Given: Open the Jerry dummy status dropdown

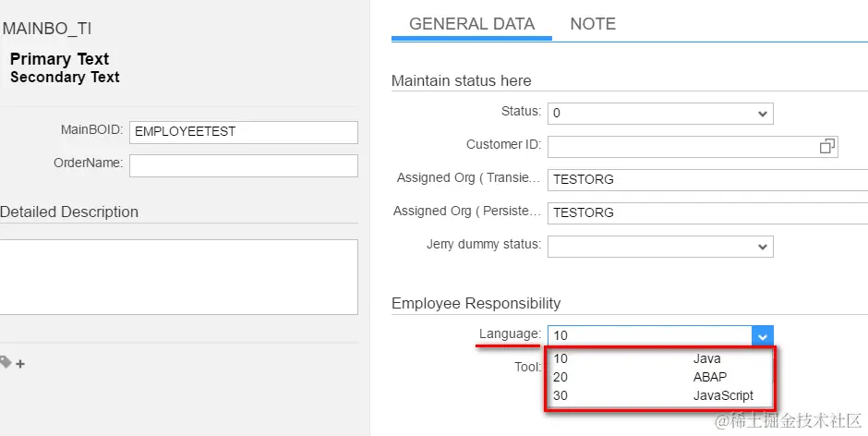Looking at the screenshot, I should [x=763, y=247].
